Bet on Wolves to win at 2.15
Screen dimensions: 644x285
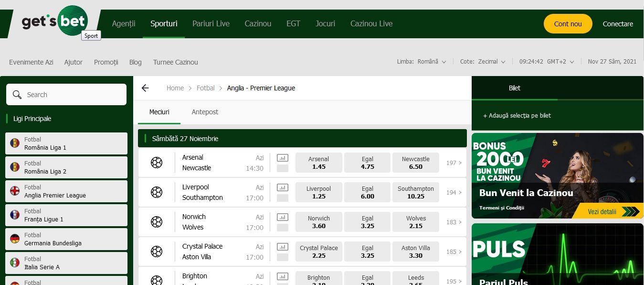pyautogui.click(x=416, y=222)
